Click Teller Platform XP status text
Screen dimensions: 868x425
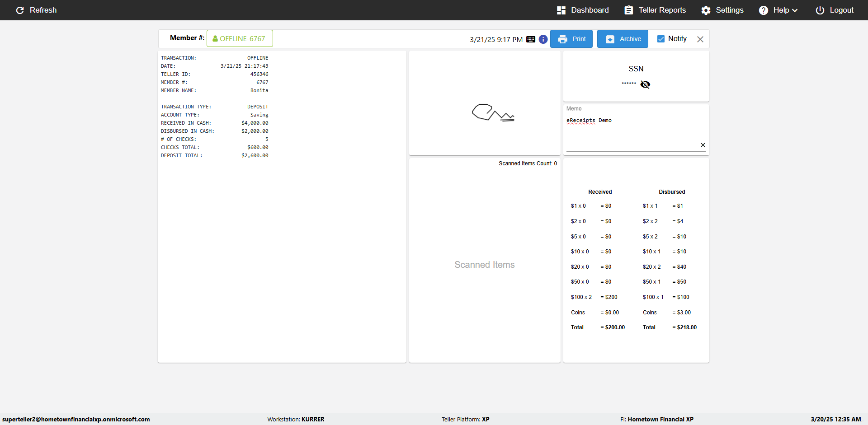pos(466,419)
